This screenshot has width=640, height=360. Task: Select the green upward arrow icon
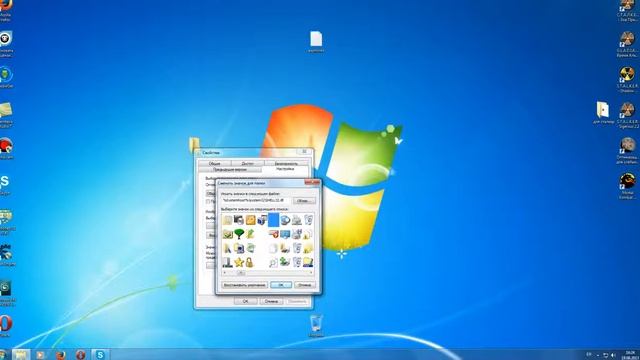[250, 234]
